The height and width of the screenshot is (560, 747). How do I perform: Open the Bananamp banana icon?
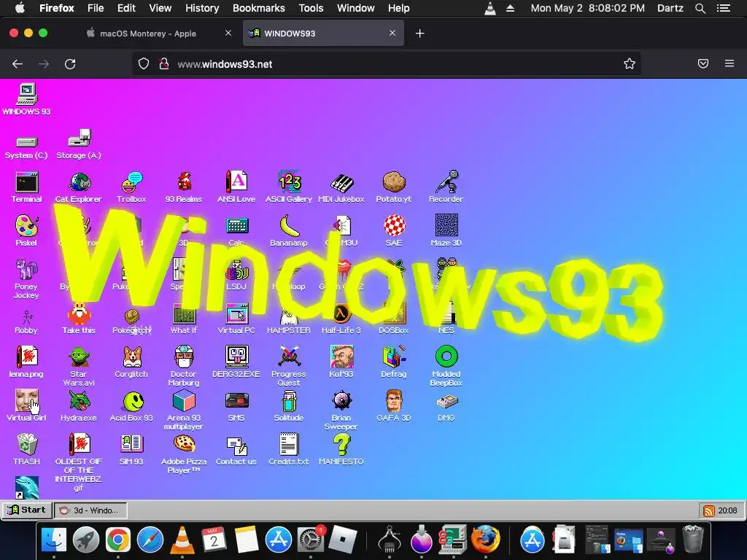pyautogui.click(x=289, y=226)
